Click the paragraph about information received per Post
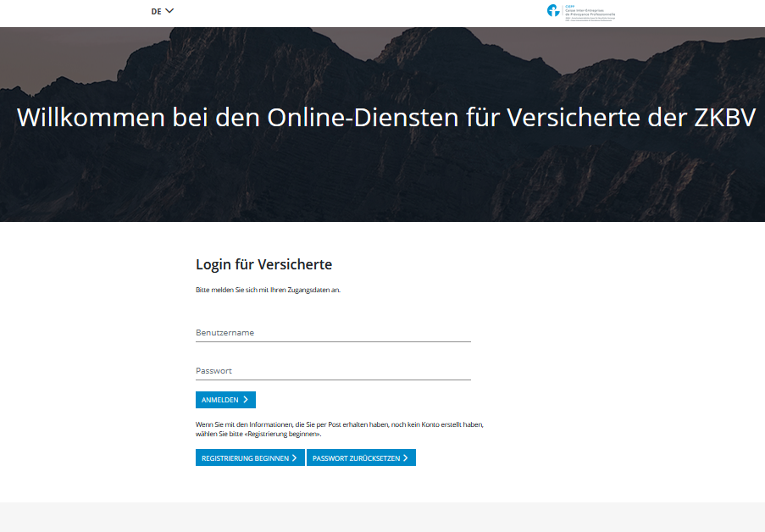The height and width of the screenshot is (532, 765). tap(339, 424)
